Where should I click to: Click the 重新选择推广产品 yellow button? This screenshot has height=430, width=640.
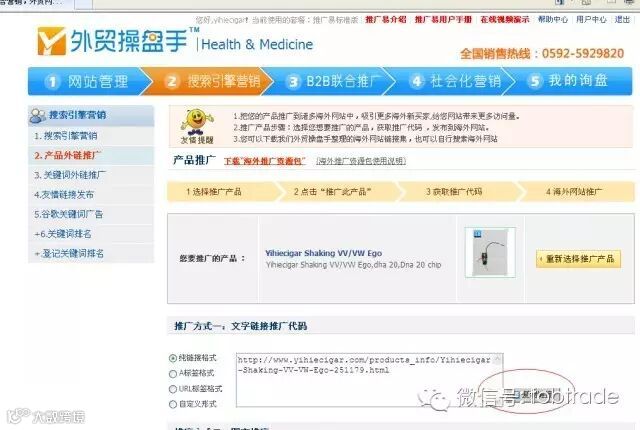tap(578, 259)
